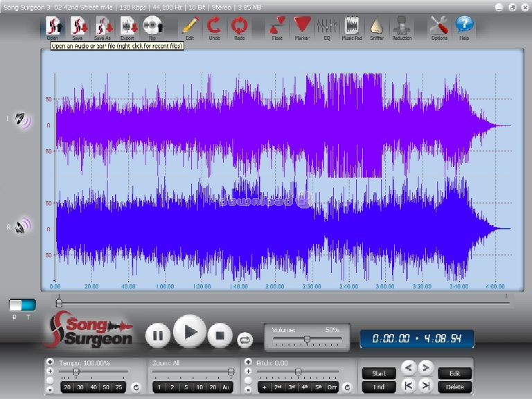Toggle the P/T mode switch

click(21, 305)
